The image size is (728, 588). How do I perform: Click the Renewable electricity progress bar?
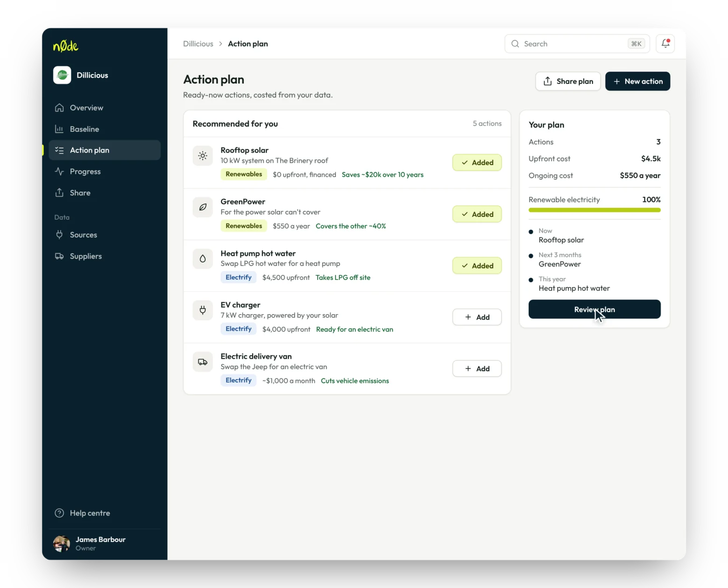pos(594,210)
